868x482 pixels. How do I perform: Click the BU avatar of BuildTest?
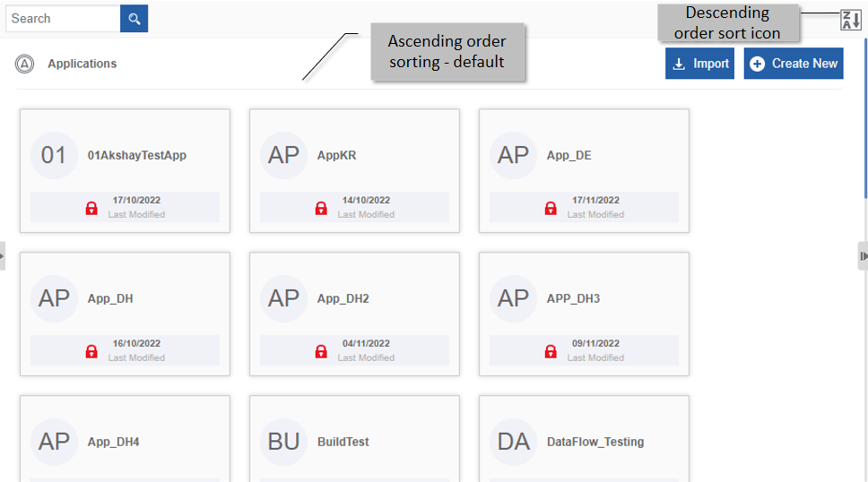283,442
